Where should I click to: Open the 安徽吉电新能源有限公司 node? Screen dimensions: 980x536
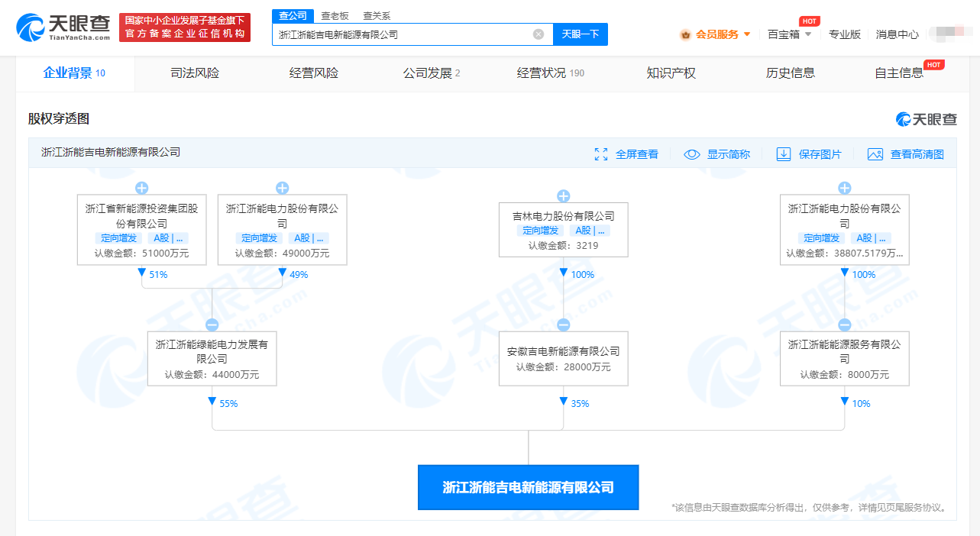tap(563, 359)
